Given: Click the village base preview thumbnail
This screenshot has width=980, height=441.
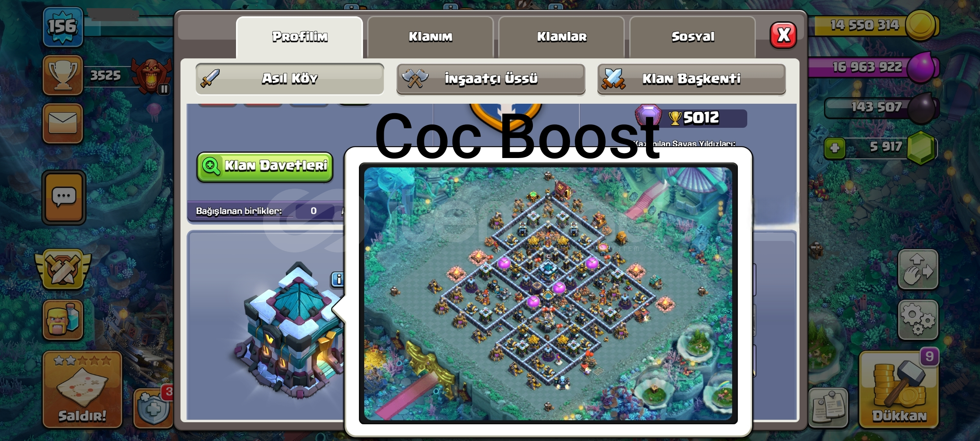Looking at the screenshot, I should coord(548,293).
